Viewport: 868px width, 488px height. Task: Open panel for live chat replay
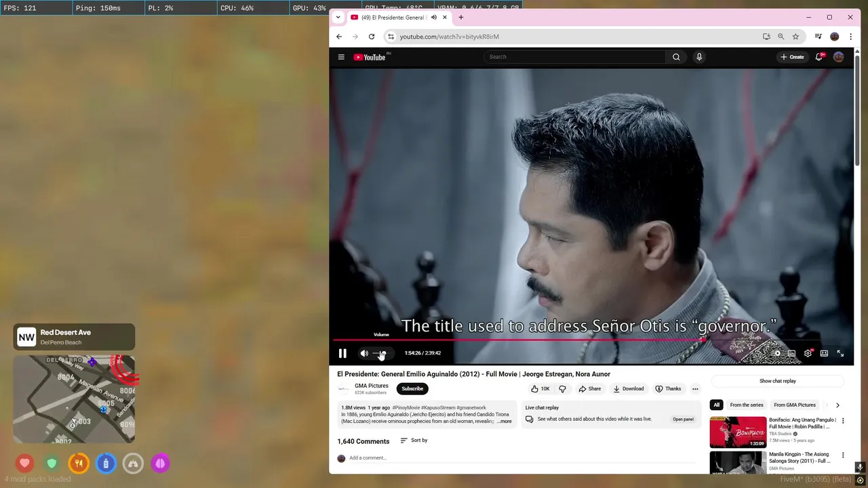tap(683, 420)
